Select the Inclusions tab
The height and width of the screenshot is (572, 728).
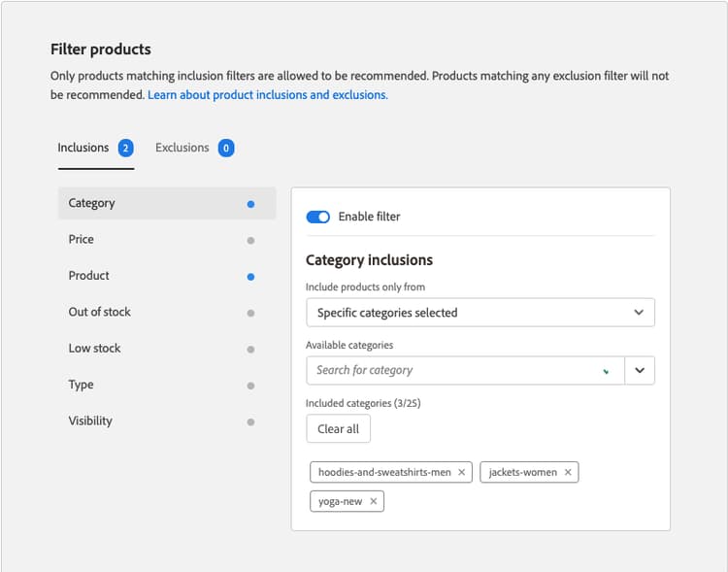[83, 148]
